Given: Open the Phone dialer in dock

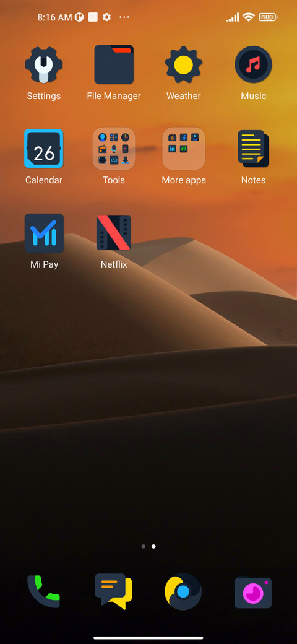Looking at the screenshot, I should tap(43, 591).
